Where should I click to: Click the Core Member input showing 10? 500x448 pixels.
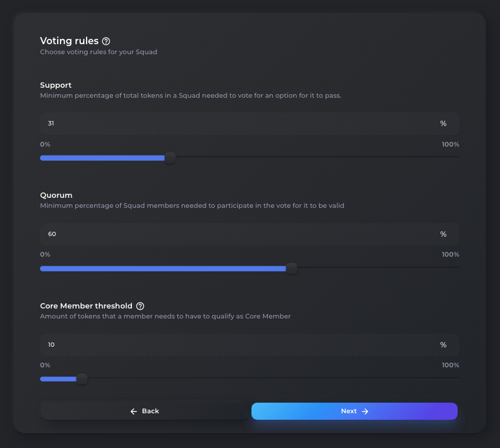(x=249, y=345)
